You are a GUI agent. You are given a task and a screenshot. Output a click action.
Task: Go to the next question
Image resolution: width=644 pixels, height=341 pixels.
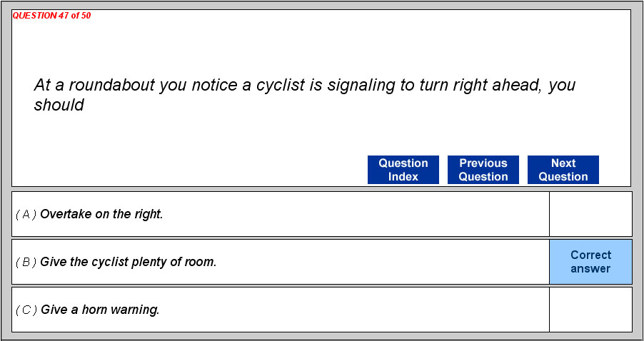[x=563, y=170]
